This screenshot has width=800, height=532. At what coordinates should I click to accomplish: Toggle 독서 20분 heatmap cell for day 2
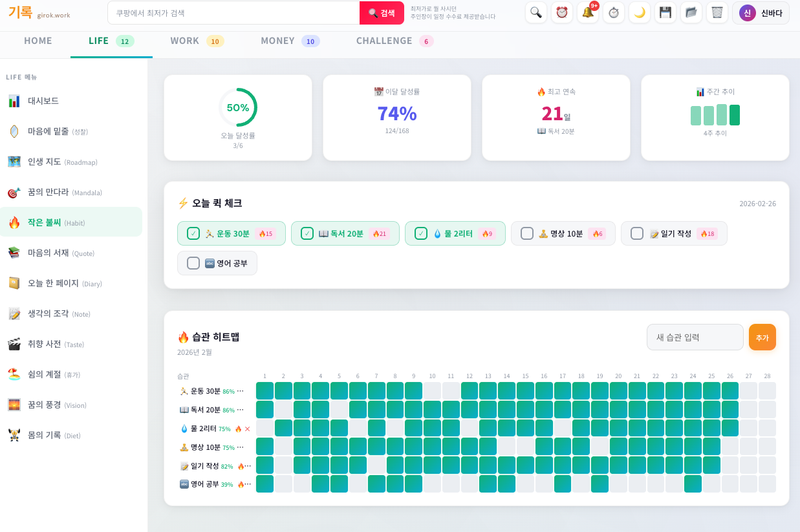(x=283, y=410)
